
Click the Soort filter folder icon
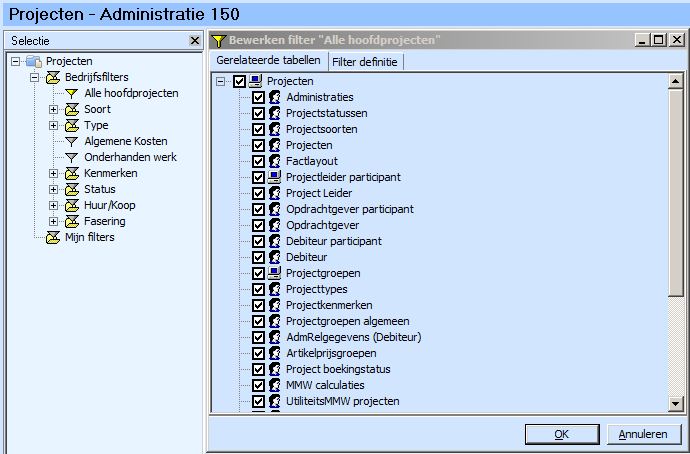point(72,110)
